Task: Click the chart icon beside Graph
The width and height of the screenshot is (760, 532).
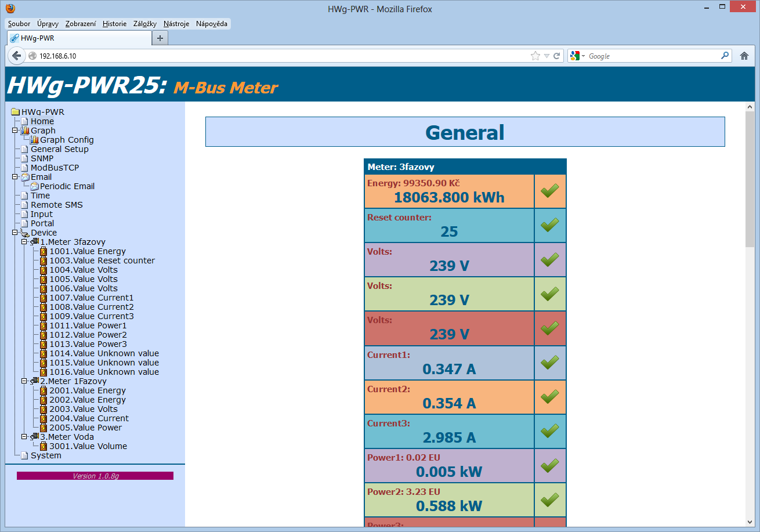Action: [25, 131]
